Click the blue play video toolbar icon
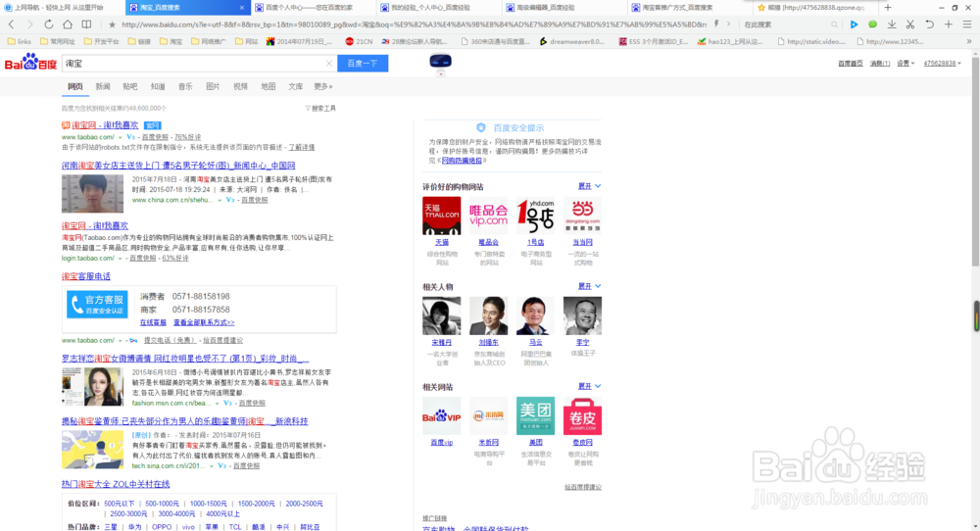The height and width of the screenshot is (531, 980). pyautogui.click(x=854, y=24)
